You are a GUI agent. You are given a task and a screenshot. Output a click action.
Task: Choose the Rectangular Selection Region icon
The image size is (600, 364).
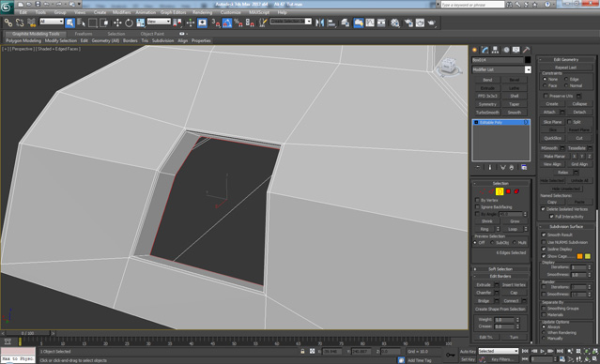coord(93,23)
